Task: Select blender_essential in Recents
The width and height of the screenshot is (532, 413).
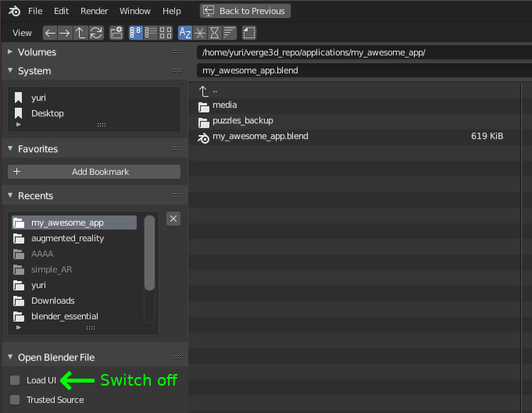Action: click(74, 316)
